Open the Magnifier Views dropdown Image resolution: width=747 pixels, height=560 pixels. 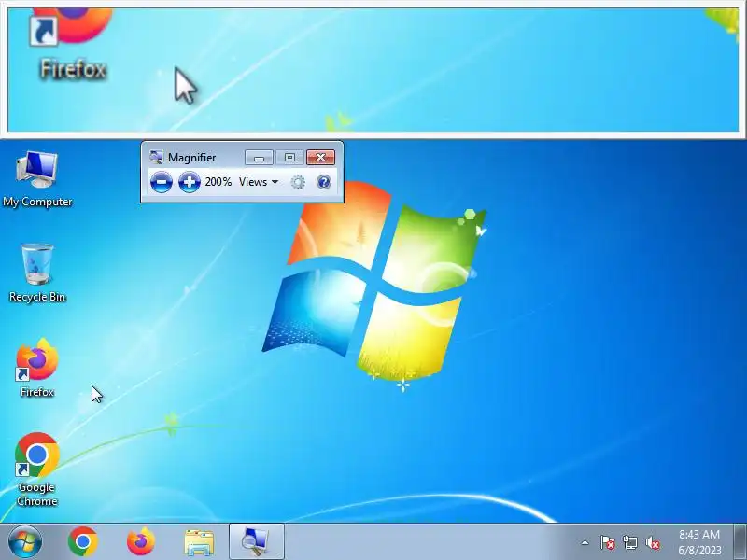point(259,182)
